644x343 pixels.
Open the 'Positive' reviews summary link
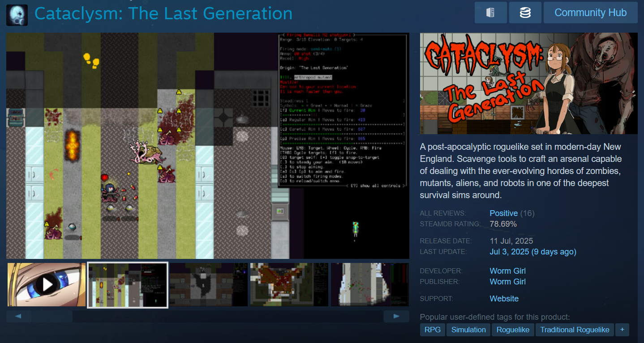[504, 213]
